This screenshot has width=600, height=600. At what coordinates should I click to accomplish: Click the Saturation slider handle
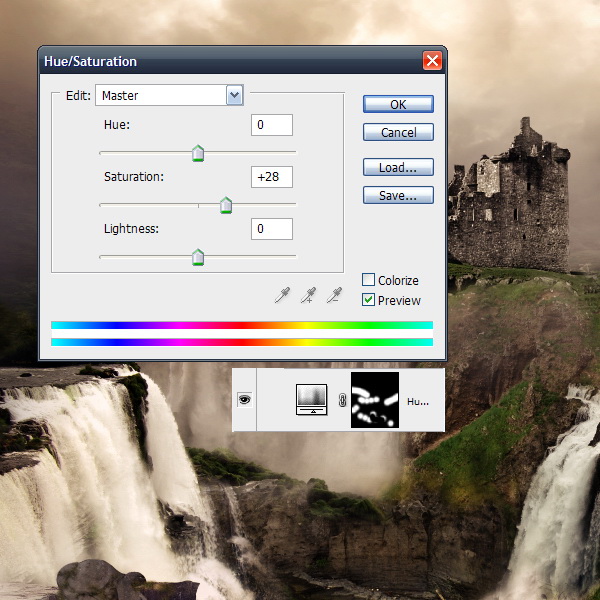click(x=226, y=205)
